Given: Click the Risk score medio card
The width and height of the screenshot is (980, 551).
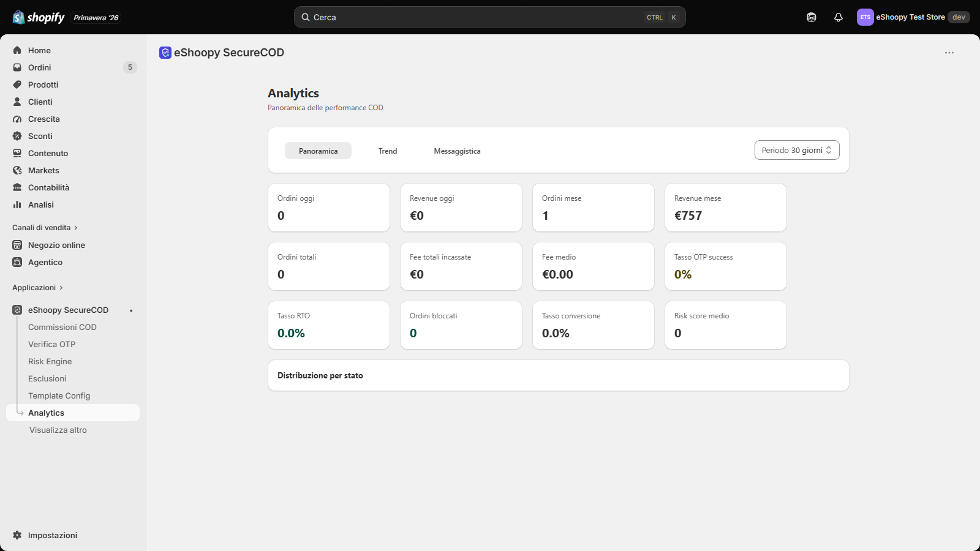Looking at the screenshot, I should [x=726, y=325].
